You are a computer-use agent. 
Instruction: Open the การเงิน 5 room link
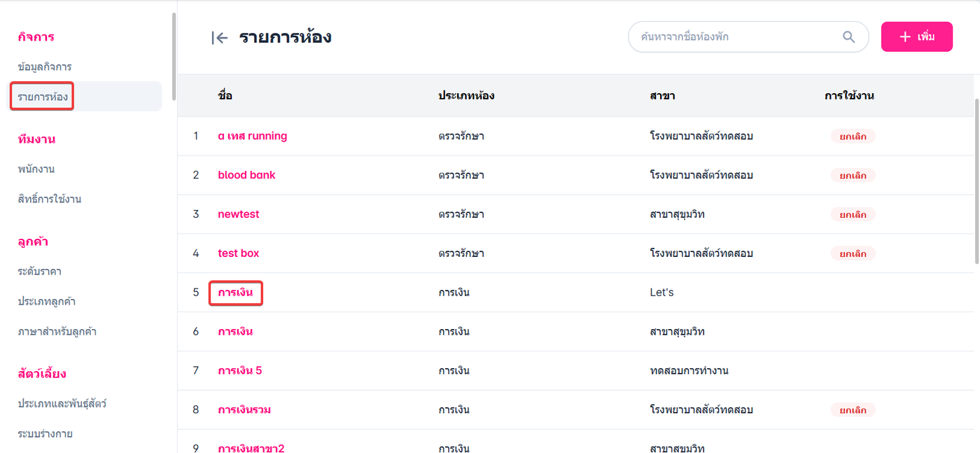coord(240,370)
